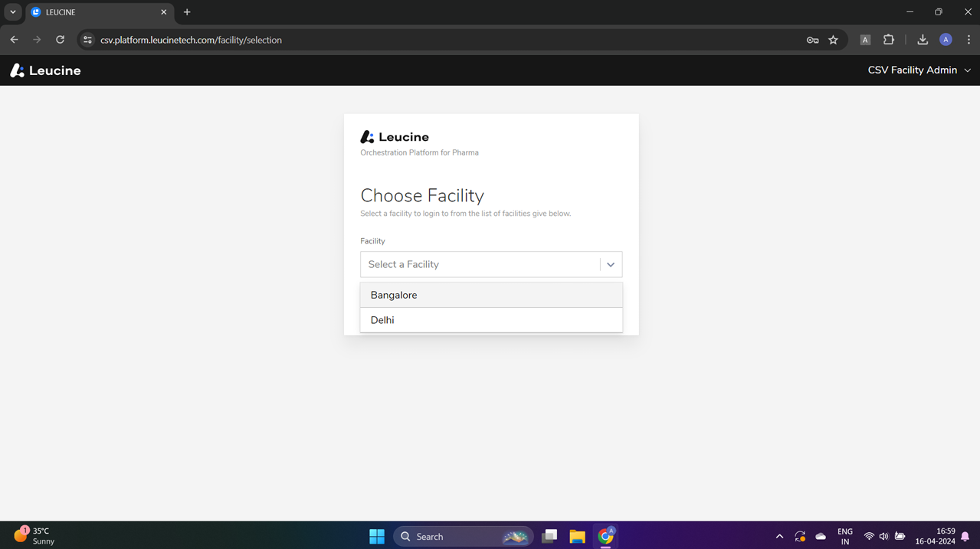Click the Choose Facility heading
Screen dimensions: 980x549
[x=422, y=195]
